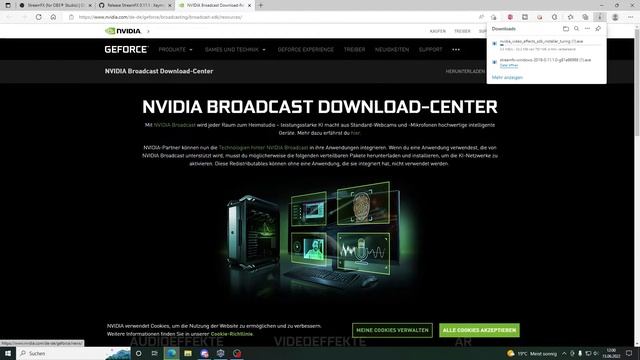
Task: Open the browser settings and more menu
Action: click(630, 17)
